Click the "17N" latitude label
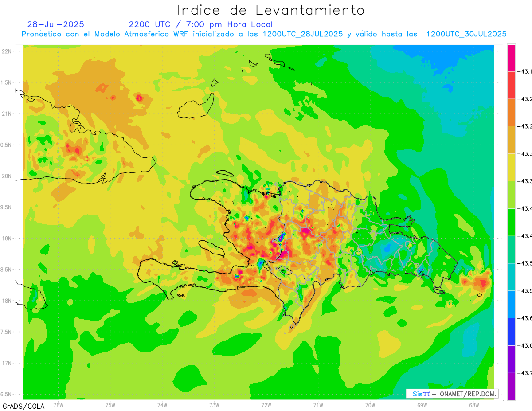 (7, 363)
